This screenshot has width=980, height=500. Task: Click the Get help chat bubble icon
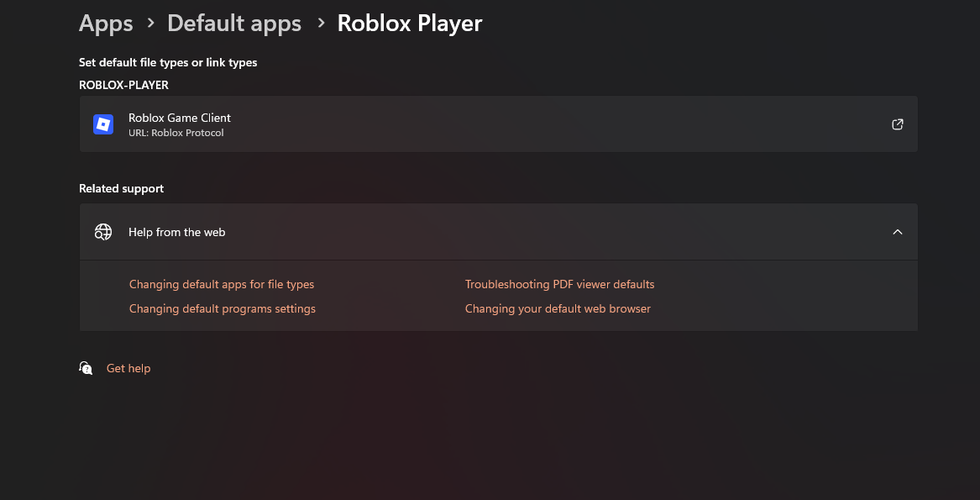click(x=86, y=368)
